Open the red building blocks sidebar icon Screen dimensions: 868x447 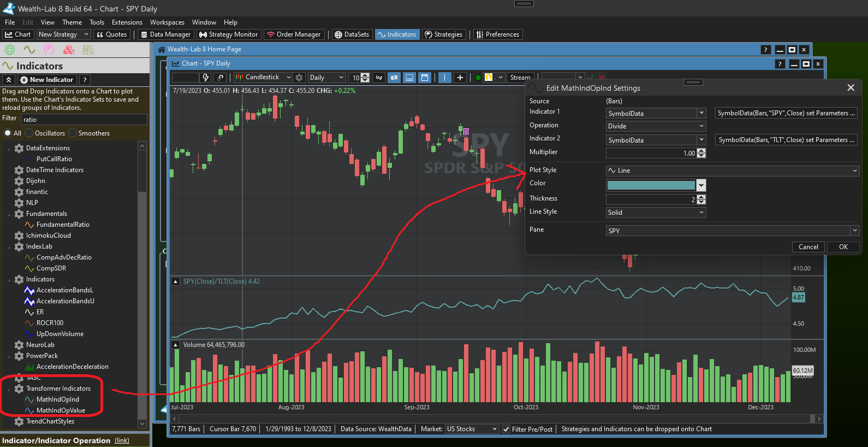tap(69, 50)
